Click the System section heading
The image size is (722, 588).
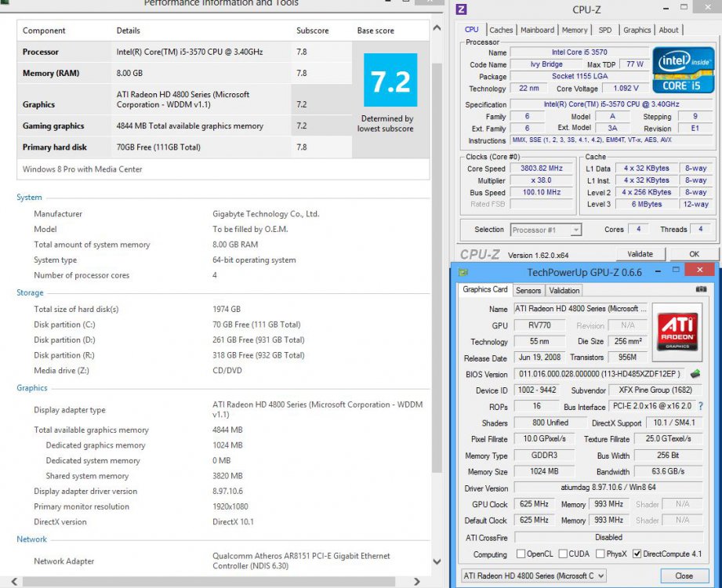[29, 197]
